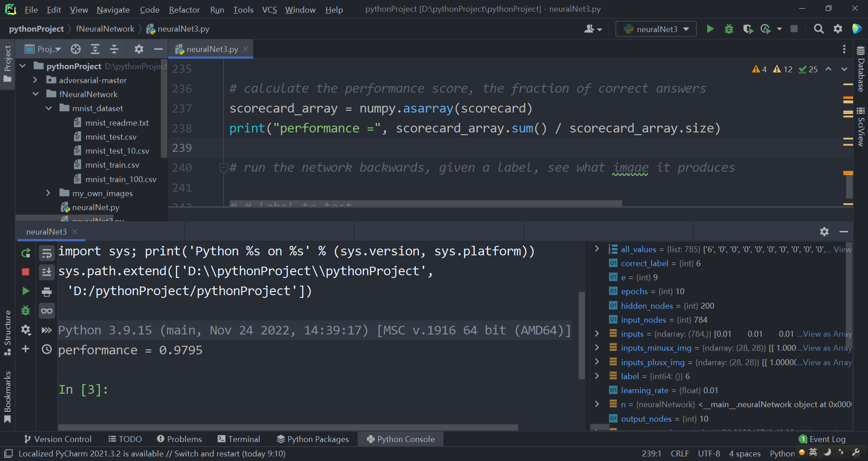Click View as Array for inputs_minusx_img
Viewport: 868px width, 461px height.
(827, 348)
